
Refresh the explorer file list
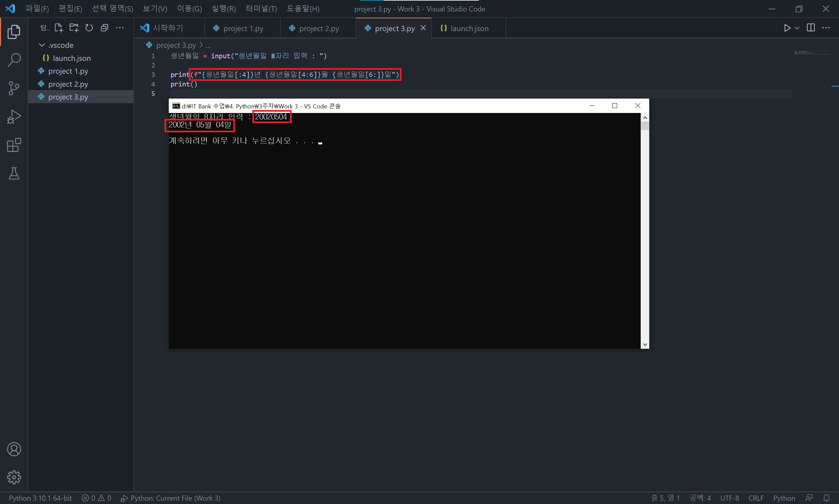click(x=89, y=28)
